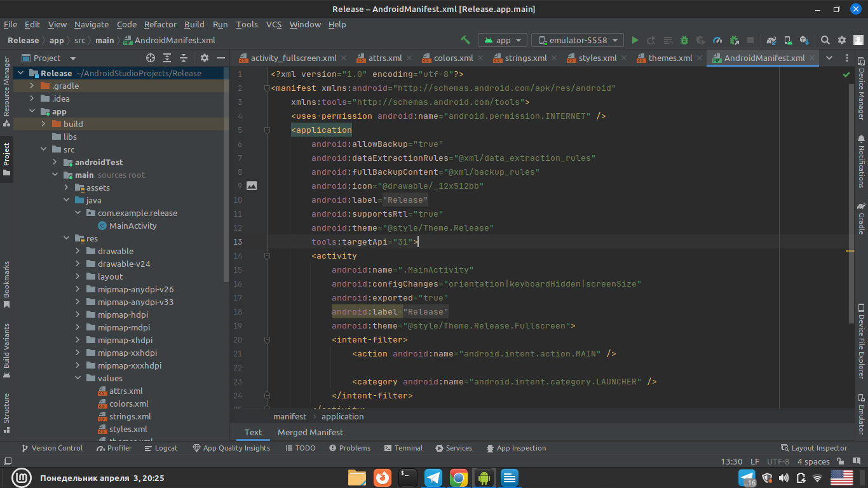
Task: Select MainActivity in the project tree
Action: 132,226
